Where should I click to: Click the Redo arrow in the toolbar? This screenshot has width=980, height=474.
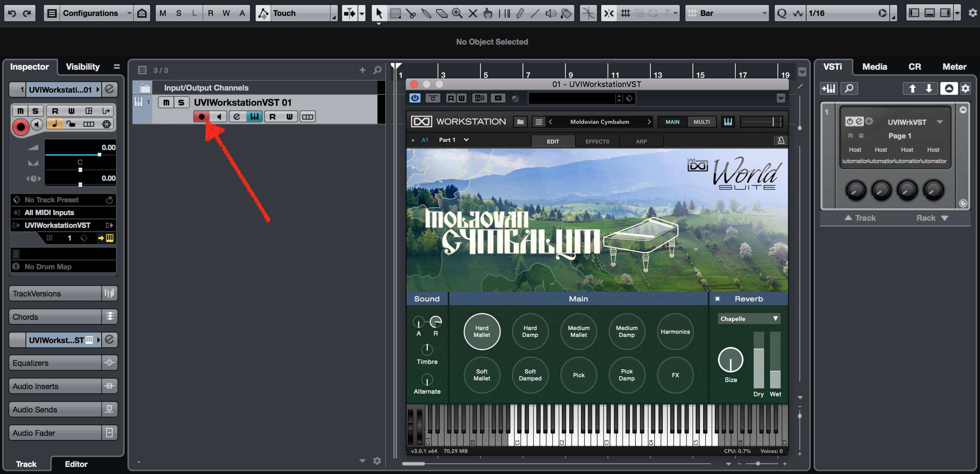click(27, 13)
